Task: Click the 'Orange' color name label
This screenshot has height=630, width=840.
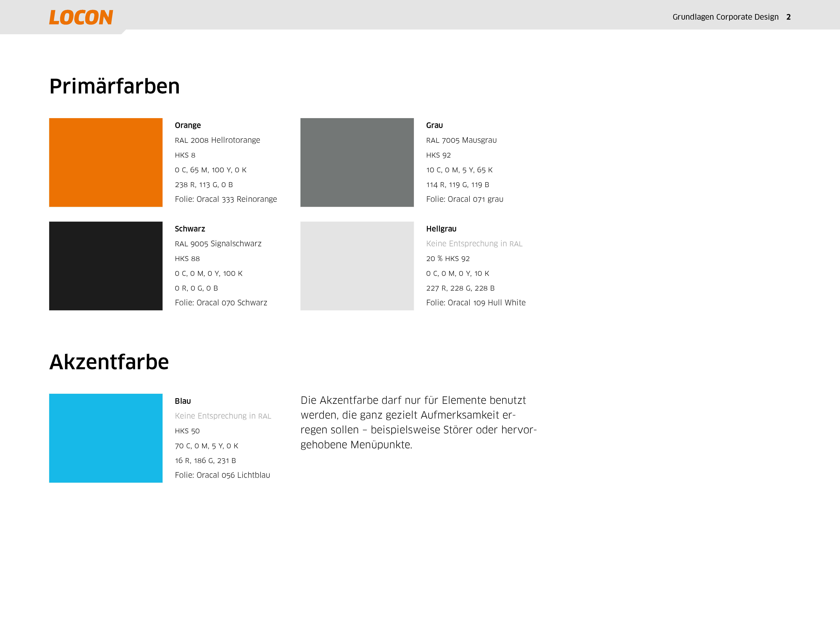Action: click(188, 125)
